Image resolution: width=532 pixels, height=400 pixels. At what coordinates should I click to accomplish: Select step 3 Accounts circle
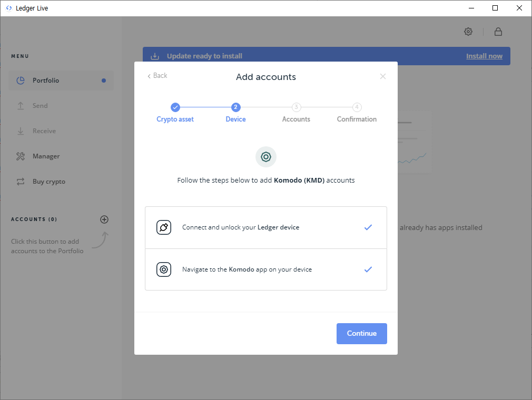[296, 107]
